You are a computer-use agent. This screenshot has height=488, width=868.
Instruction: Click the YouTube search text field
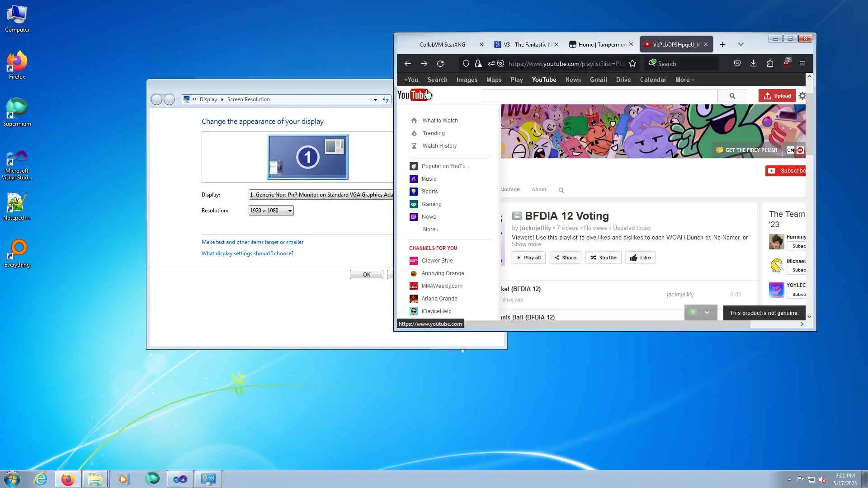[x=600, y=96]
